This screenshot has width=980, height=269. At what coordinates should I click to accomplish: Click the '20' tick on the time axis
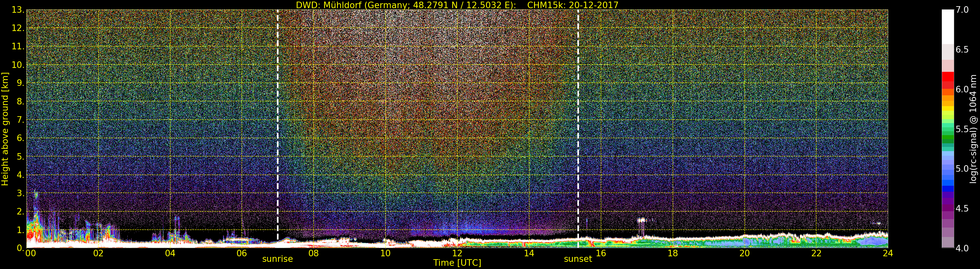pyautogui.click(x=744, y=253)
